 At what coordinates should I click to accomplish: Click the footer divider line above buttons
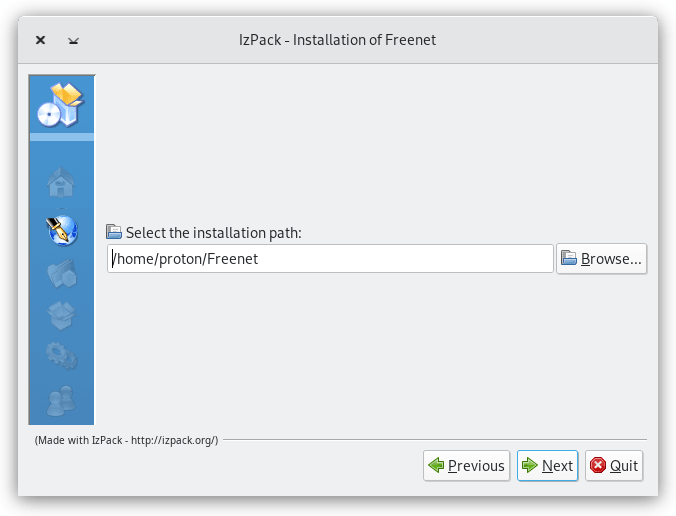432,440
